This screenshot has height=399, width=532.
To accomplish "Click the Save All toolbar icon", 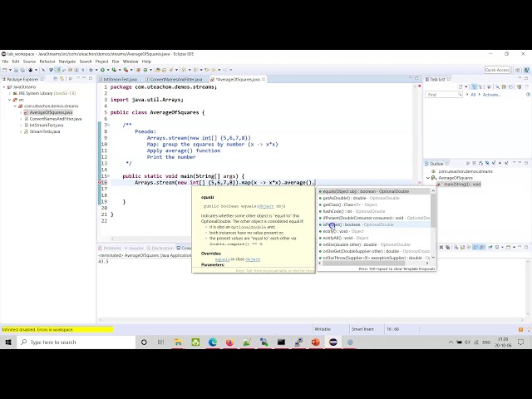I will (x=22, y=70).
